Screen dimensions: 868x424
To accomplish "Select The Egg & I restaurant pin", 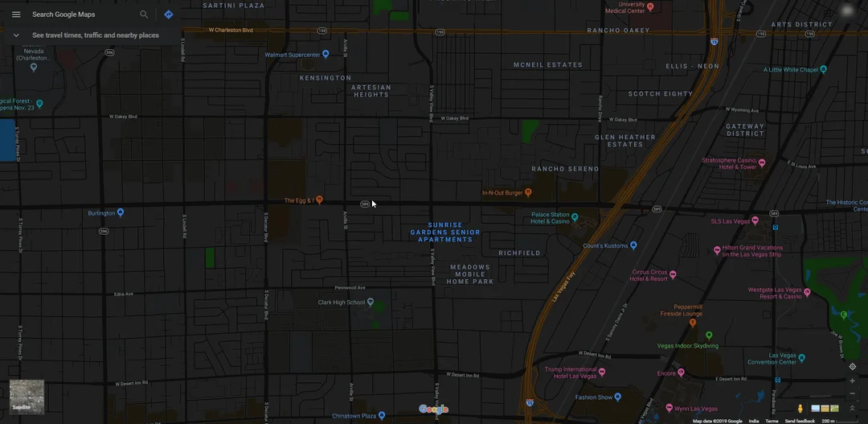I will click(319, 200).
